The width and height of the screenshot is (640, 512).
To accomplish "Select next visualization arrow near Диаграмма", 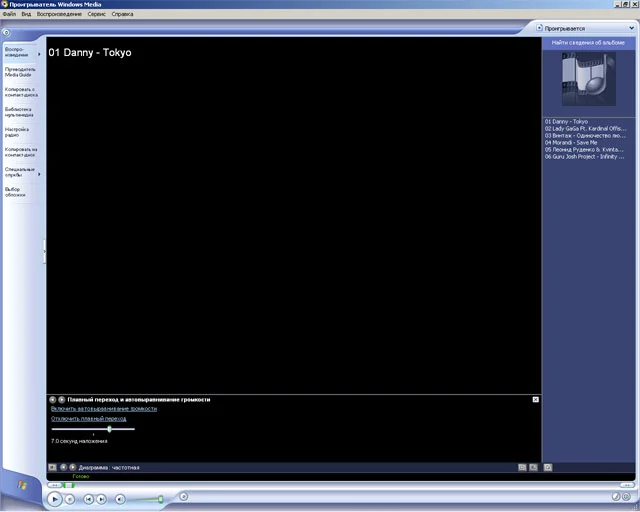I will click(x=73, y=467).
